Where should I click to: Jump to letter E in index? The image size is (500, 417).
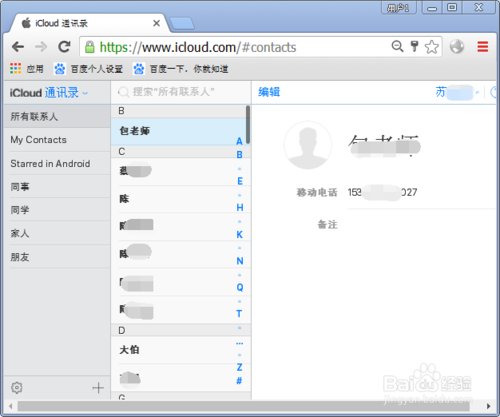coord(240,181)
